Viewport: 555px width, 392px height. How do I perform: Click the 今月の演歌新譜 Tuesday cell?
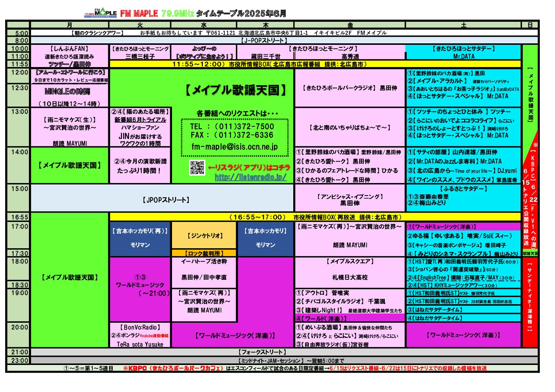click(140, 165)
